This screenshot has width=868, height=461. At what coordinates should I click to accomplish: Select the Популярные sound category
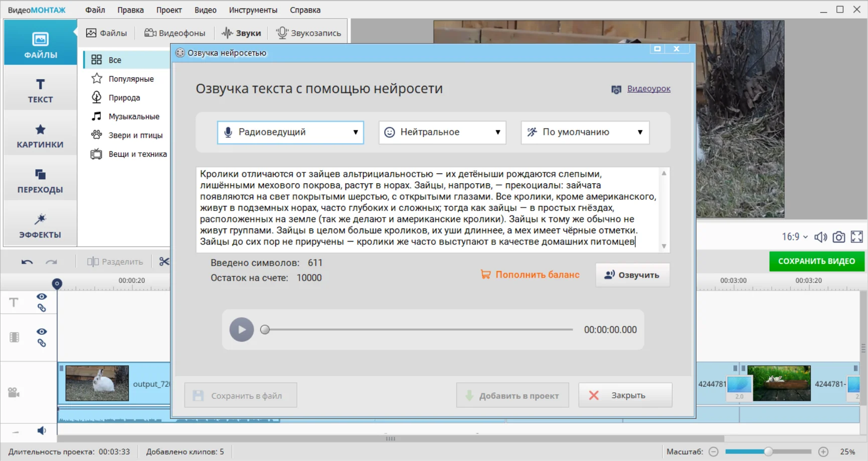[127, 79]
